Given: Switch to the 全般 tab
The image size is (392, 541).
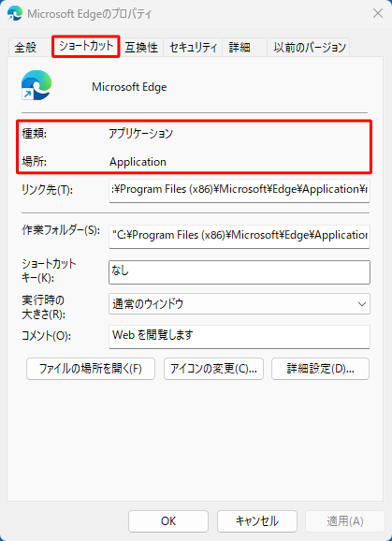Looking at the screenshot, I should 25,48.
